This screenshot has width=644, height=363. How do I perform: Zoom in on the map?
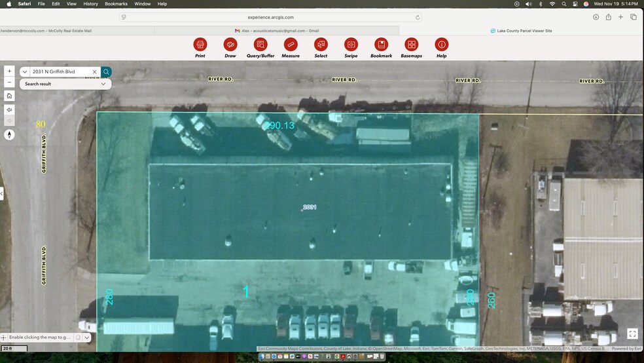pos(9,71)
